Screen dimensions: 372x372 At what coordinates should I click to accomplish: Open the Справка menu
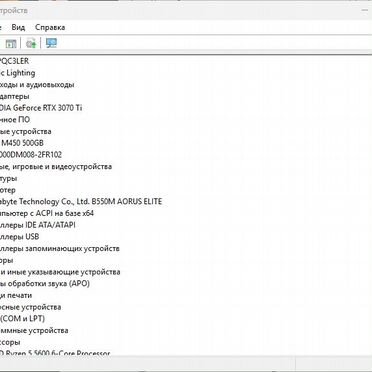pyautogui.click(x=50, y=27)
